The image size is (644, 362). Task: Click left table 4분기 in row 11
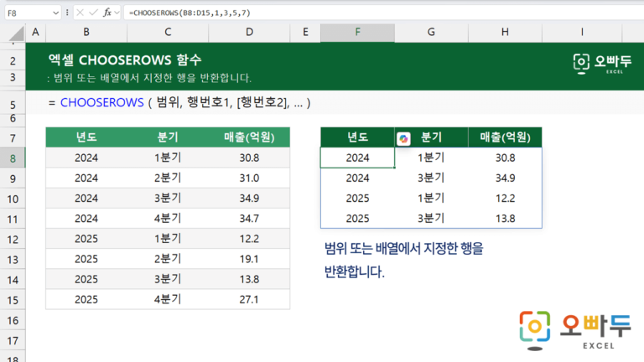(x=168, y=219)
